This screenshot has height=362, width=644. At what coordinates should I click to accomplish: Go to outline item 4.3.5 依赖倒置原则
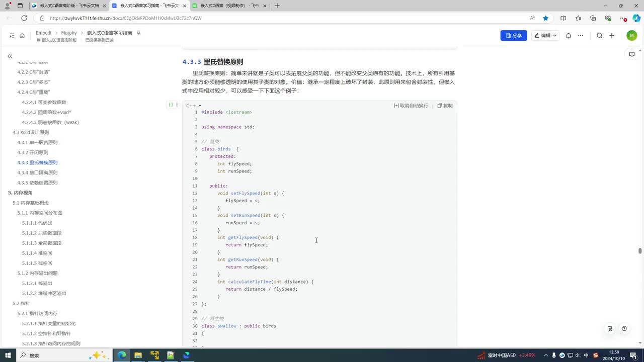37,183
